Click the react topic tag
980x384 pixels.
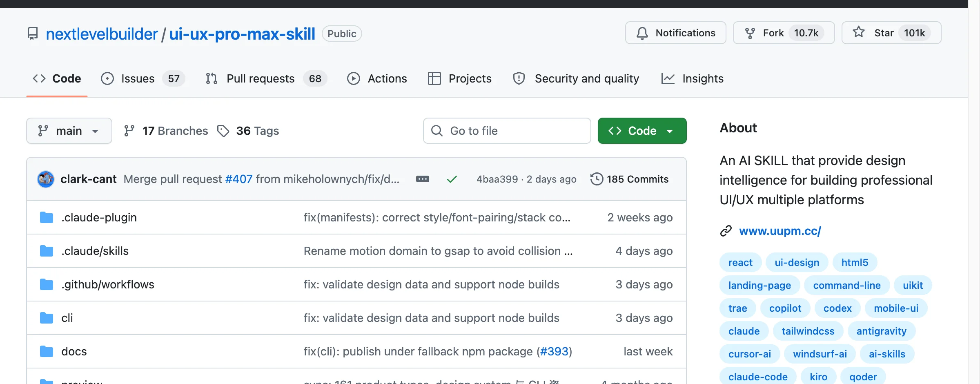point(740,262)
